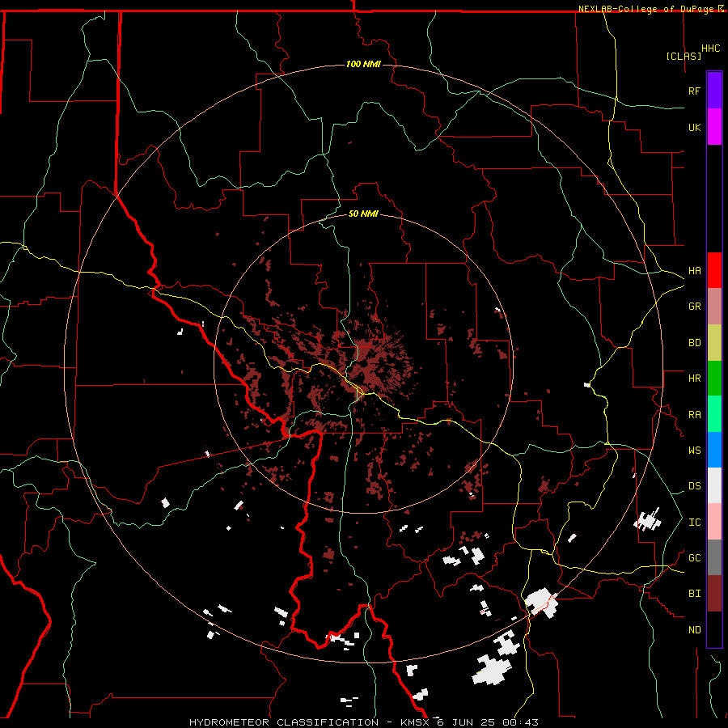Click the IC light pink swatch
728x728 pixels.
(714, 522)
